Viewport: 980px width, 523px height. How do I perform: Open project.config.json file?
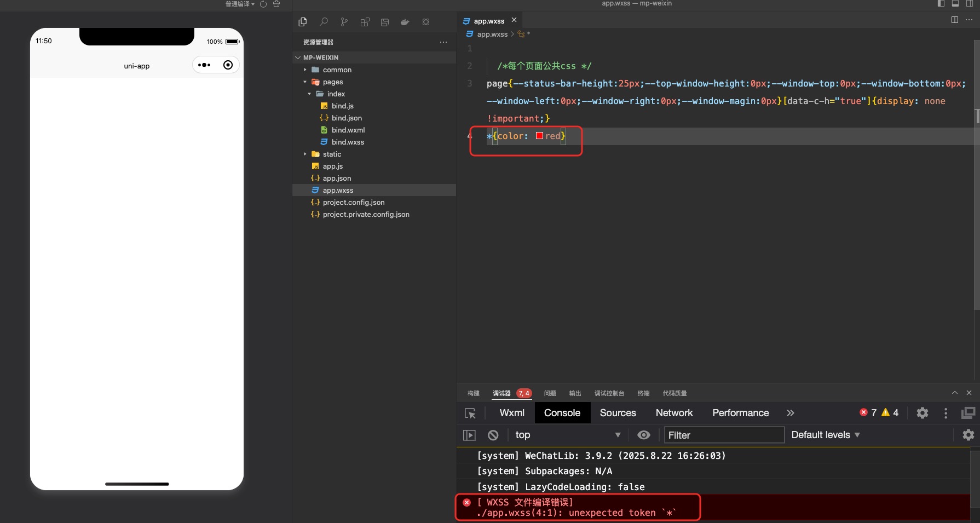[353, 202]
